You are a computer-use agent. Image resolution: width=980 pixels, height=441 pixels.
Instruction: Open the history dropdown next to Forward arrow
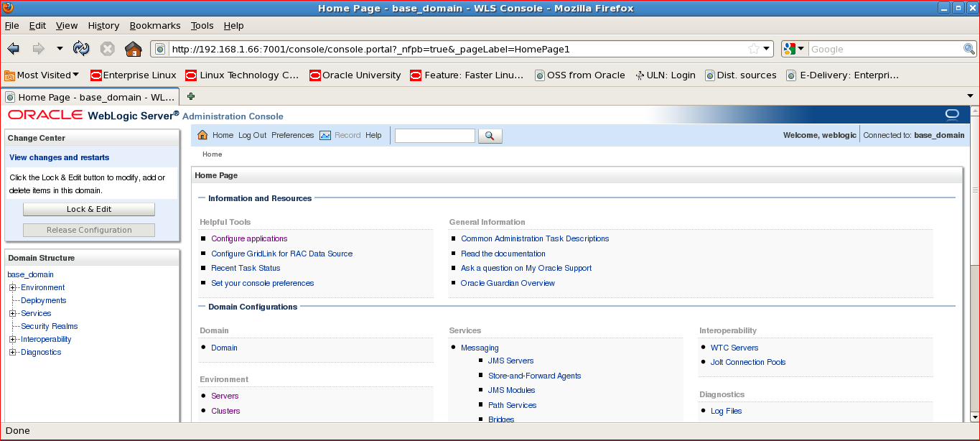coord(60,49)
